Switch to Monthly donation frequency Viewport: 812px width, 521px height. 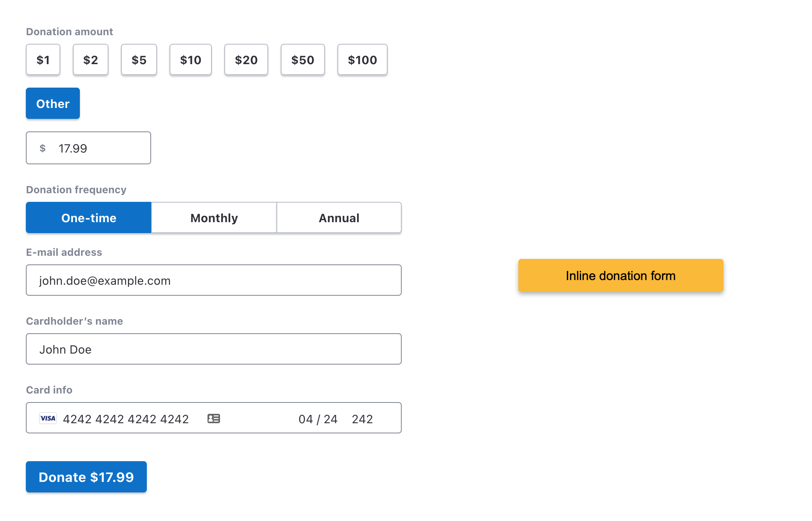(x=214, y=218)
